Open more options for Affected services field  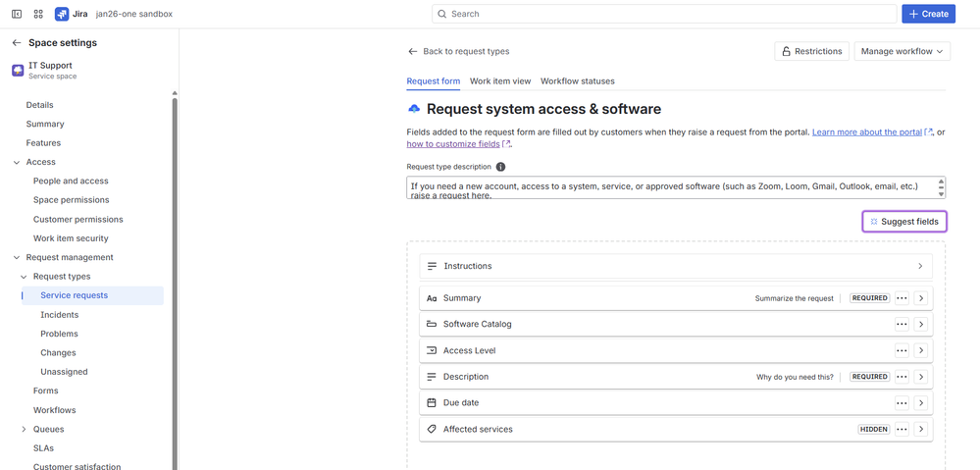pos(902,430)
